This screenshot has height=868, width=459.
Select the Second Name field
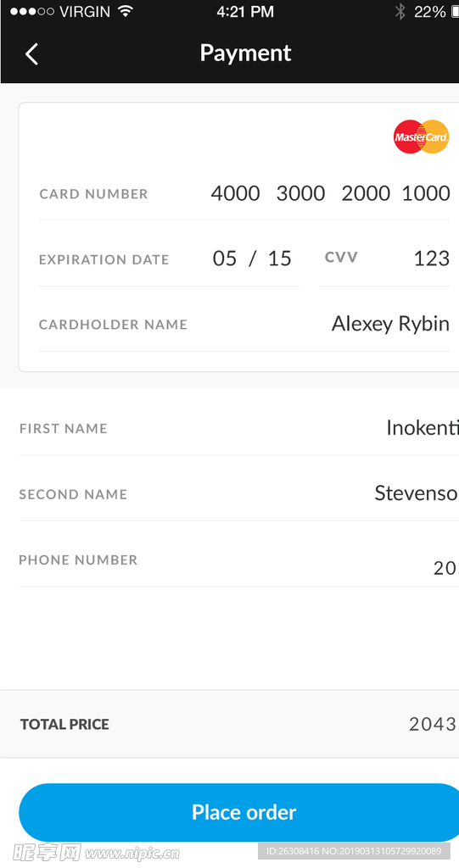[x=239, y=493]
